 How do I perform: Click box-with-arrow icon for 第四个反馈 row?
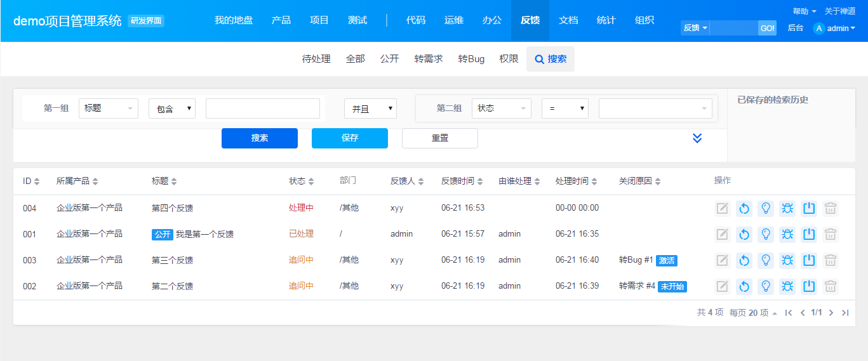tap(808, 208)
